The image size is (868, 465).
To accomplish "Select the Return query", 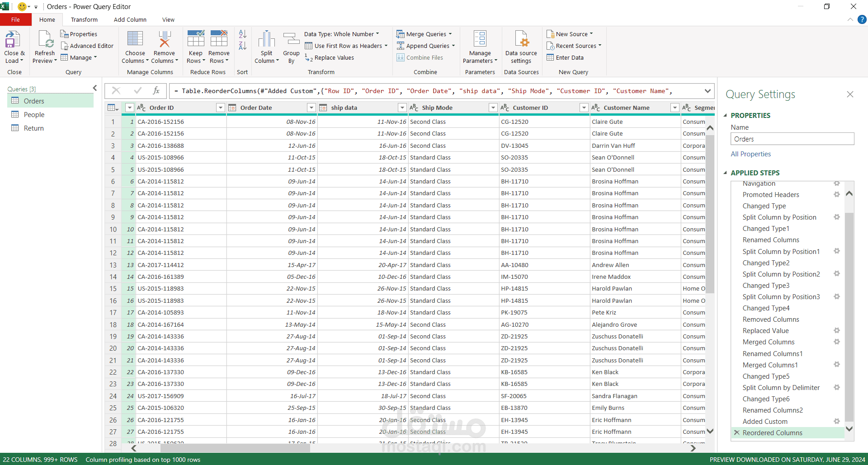I will coord(51,128).
